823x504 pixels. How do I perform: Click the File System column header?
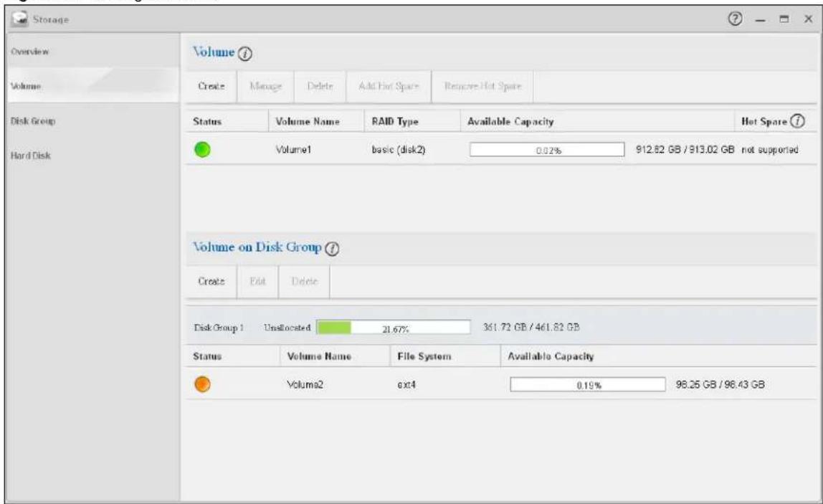(424, 356)
